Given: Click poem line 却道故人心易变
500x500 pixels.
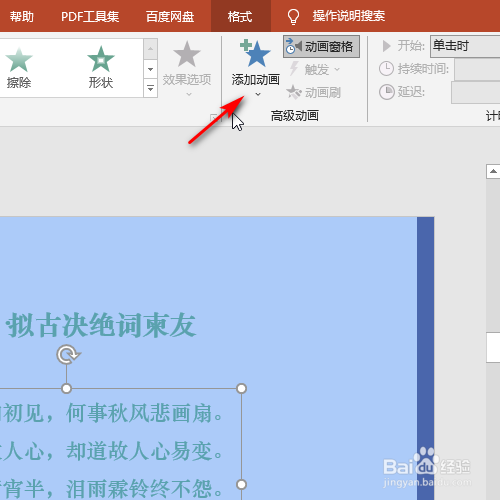Looking at the screenshot, I should 145,451.
